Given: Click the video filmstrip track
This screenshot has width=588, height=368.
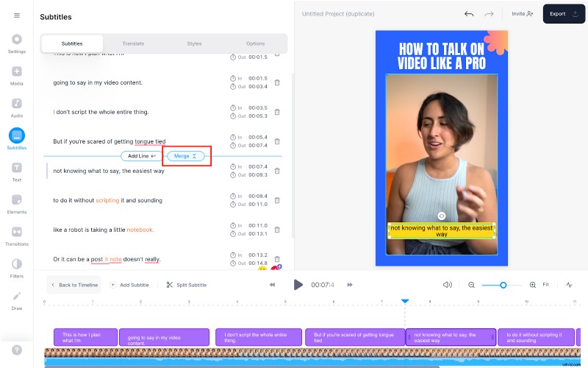Looking at the screenshot, I should click(312, 353).
